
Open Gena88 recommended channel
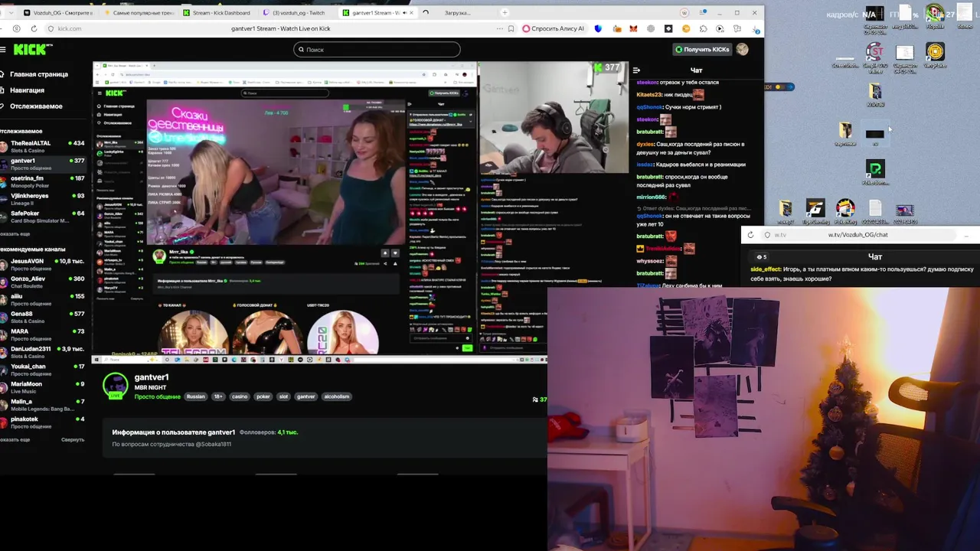[43, 318]
